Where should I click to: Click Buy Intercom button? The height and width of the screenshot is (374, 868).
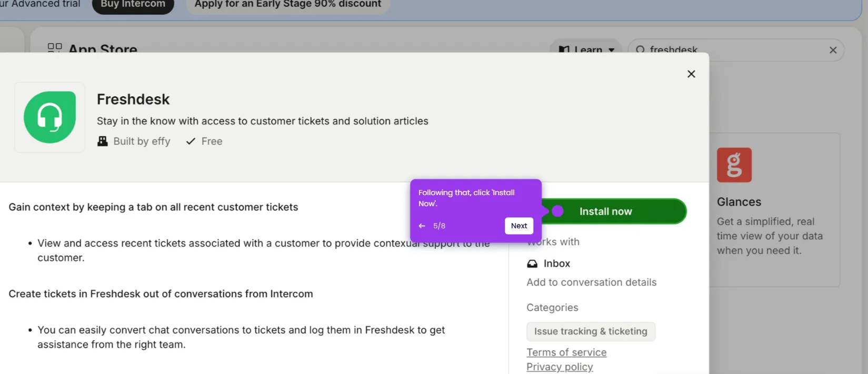pos(133,5)
